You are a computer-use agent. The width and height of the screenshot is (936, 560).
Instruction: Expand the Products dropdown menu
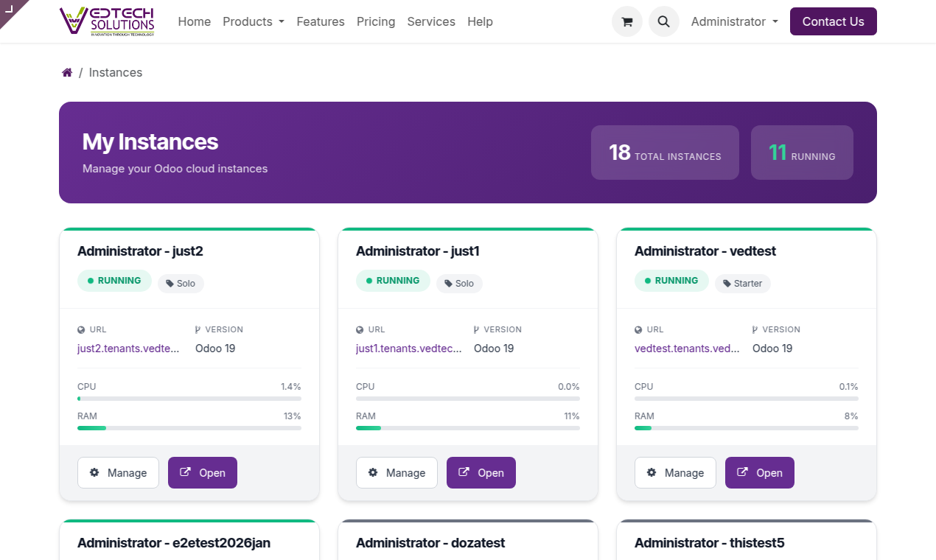(254, 21)
